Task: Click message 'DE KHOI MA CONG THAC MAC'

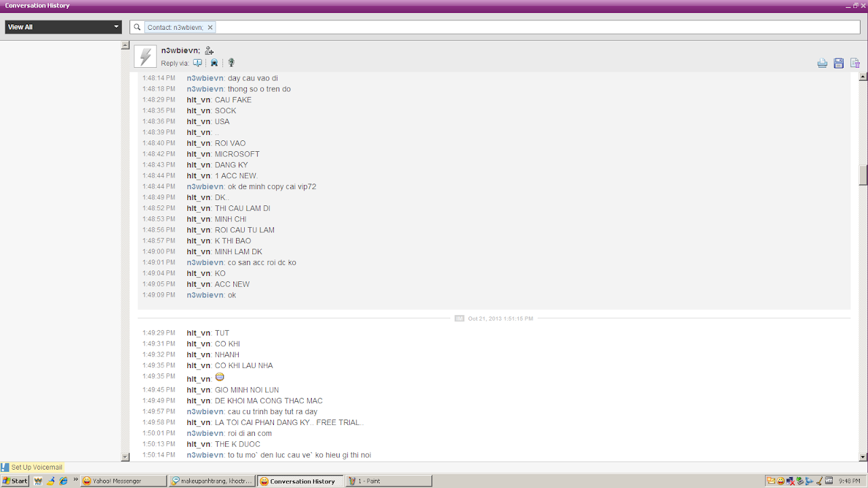Action: (x=269, y=401)
